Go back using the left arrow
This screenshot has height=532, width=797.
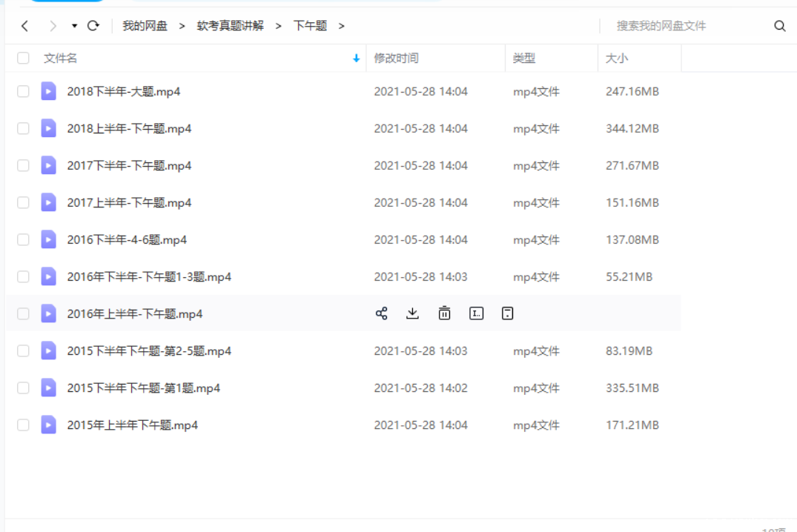tap(25, 26)
